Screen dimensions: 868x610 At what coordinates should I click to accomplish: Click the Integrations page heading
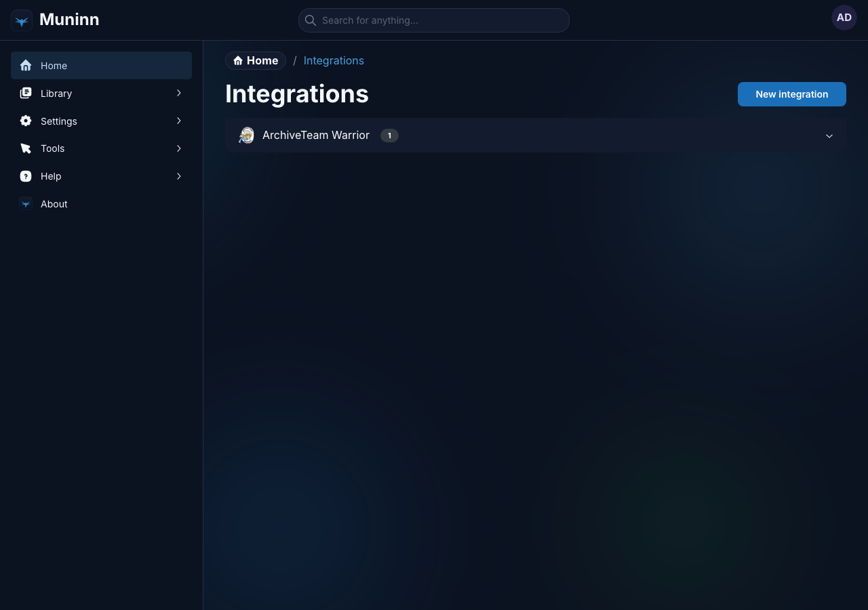297,94
